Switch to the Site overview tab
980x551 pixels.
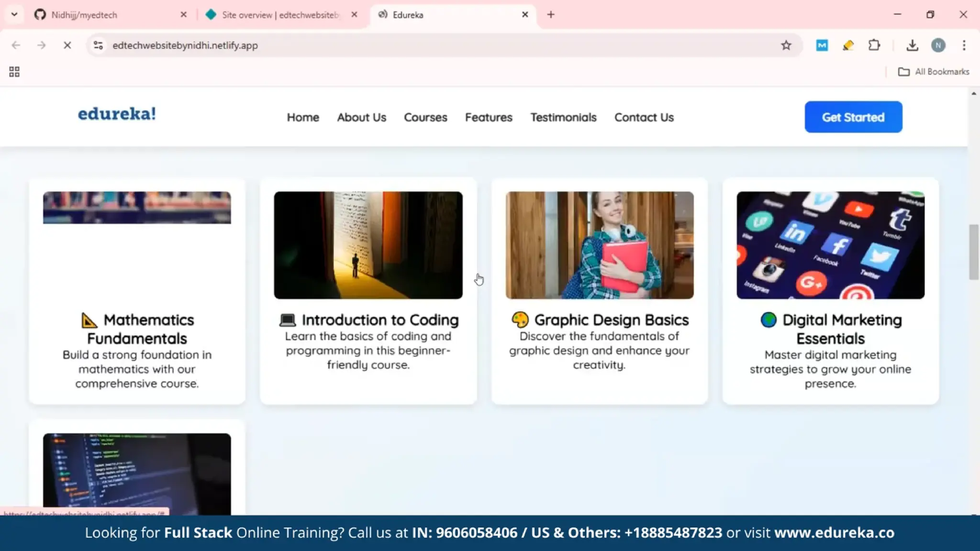(x=281, y=15)
